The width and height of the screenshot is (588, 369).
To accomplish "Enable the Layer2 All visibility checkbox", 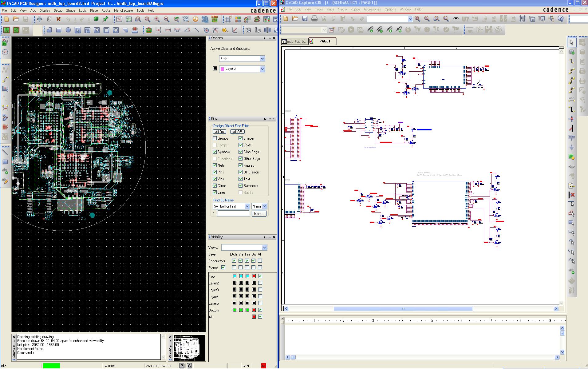I will tap(260, 283).
